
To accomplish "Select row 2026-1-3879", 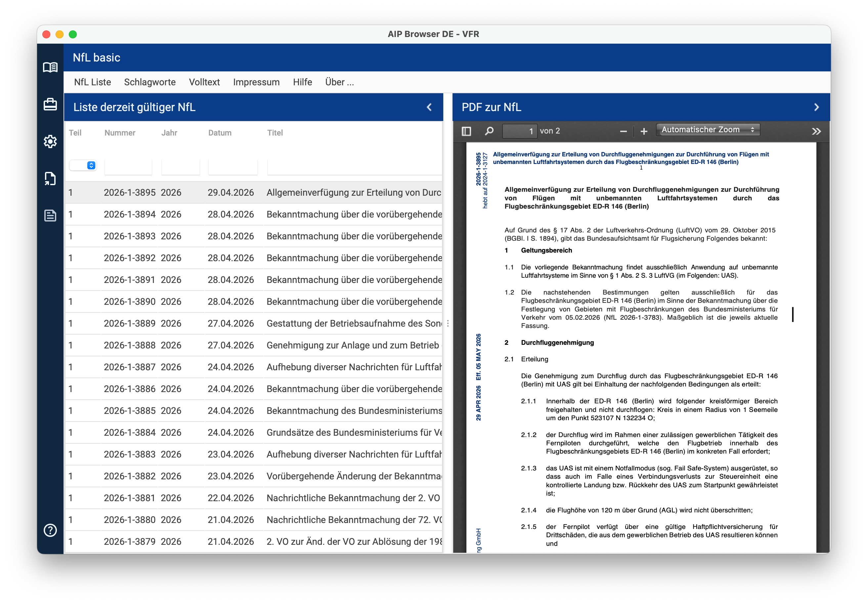I will tap(254, 542).
